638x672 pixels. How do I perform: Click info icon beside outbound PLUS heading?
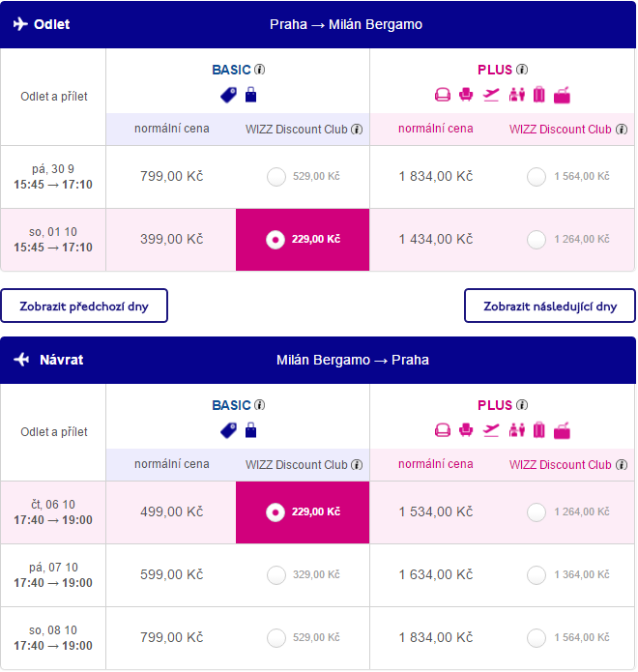[x=522, y=70]
